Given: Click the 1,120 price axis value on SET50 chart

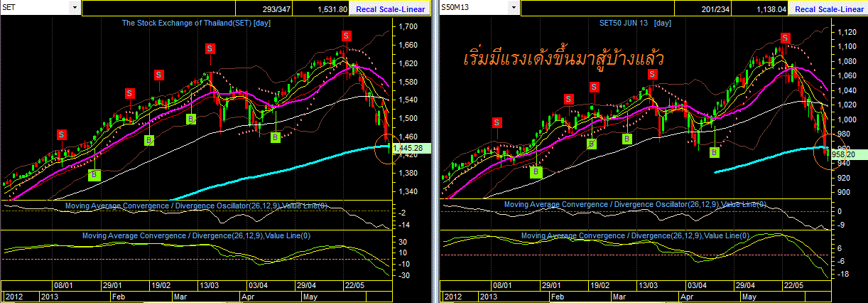Looking at the screenshot, I should pos(847,32).
